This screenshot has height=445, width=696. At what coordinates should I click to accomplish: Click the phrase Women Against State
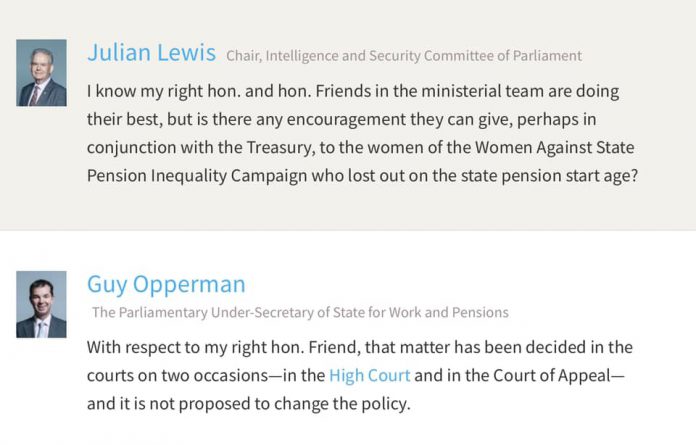[x=554, y=147]
